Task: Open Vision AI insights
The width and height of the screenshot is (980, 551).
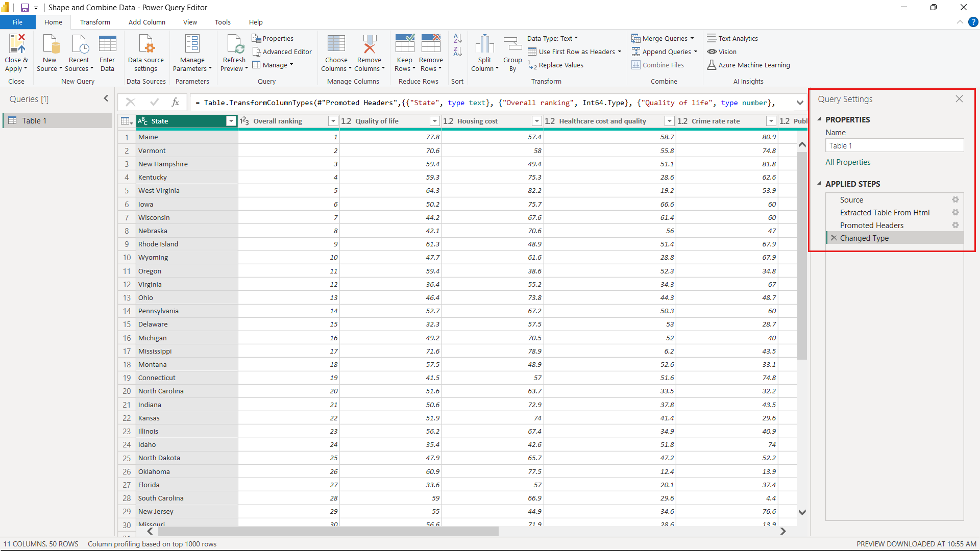Action: (x=722, y=52)
